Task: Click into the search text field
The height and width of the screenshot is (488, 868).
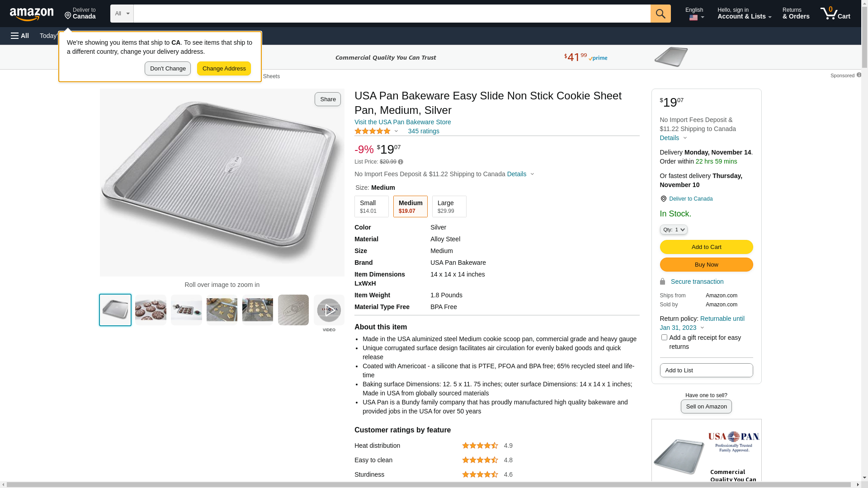Action: click(392, 14)
